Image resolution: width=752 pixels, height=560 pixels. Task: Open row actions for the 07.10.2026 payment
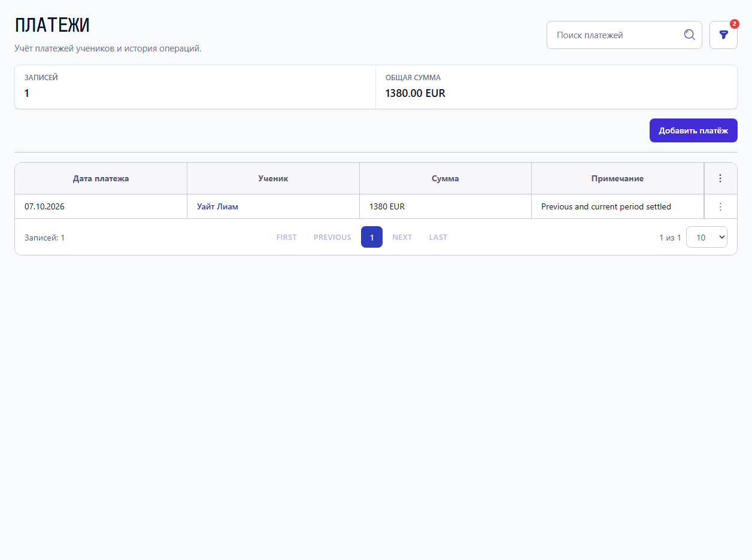point(720,206)
